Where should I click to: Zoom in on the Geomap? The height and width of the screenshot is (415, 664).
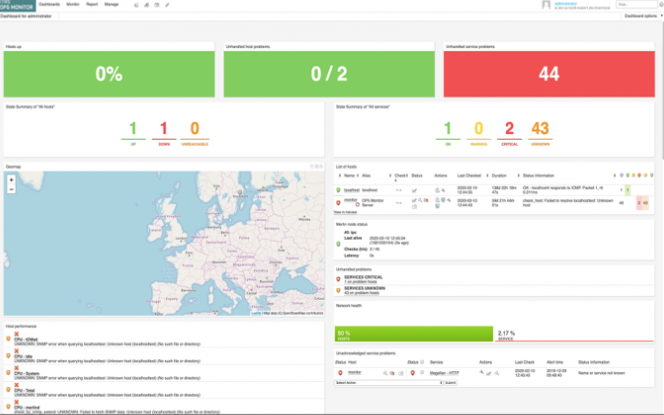[10, 180]
